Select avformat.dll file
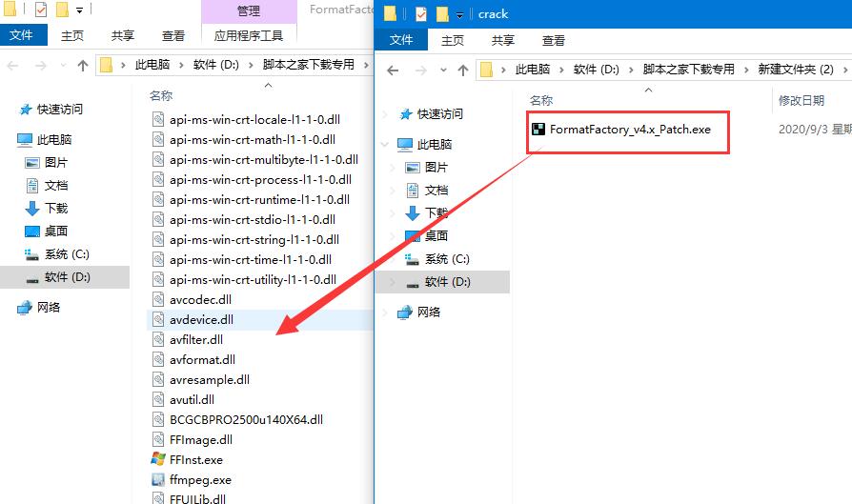This screenshot has width=852, height=504. point(202,359)
